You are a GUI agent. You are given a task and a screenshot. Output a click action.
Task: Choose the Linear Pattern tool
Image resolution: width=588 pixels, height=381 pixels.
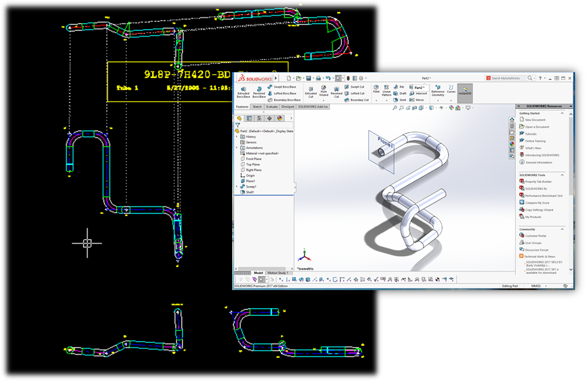click(x=387, y=91)
